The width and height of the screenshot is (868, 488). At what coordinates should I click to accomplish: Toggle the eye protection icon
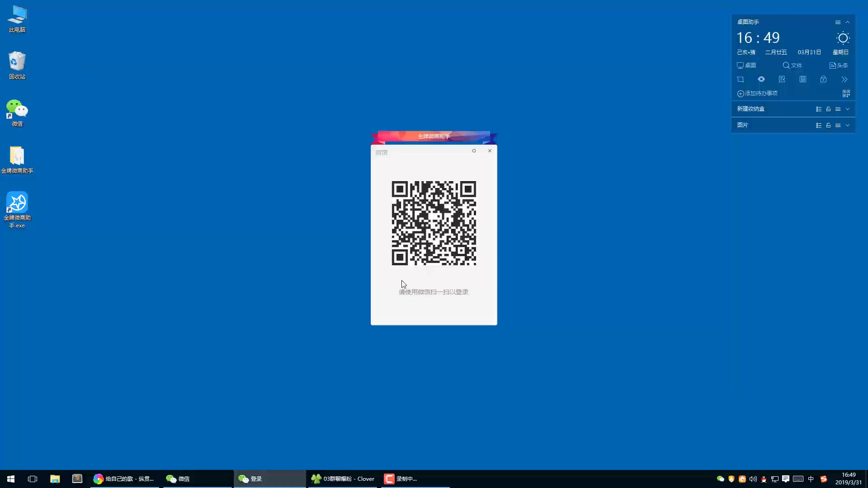point(761,80)
